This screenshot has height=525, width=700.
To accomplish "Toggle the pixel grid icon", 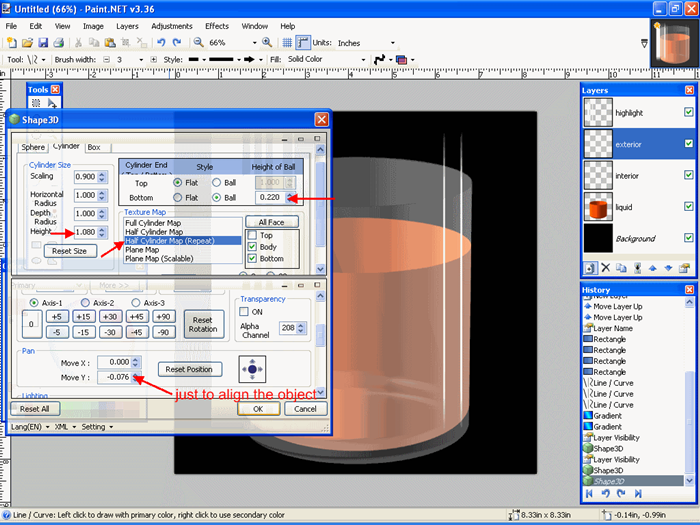I will (x=287, y=43).
